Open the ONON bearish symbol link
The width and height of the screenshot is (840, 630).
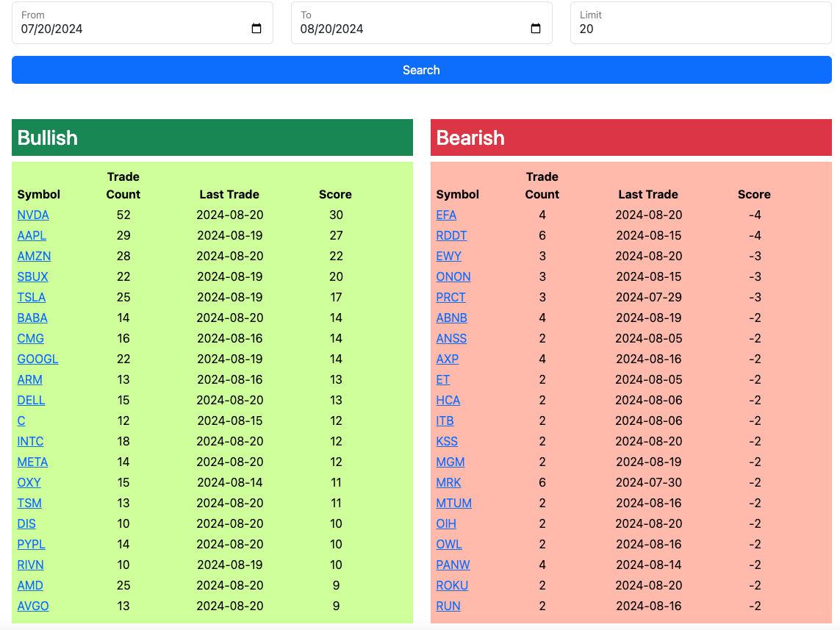point(453,277)
